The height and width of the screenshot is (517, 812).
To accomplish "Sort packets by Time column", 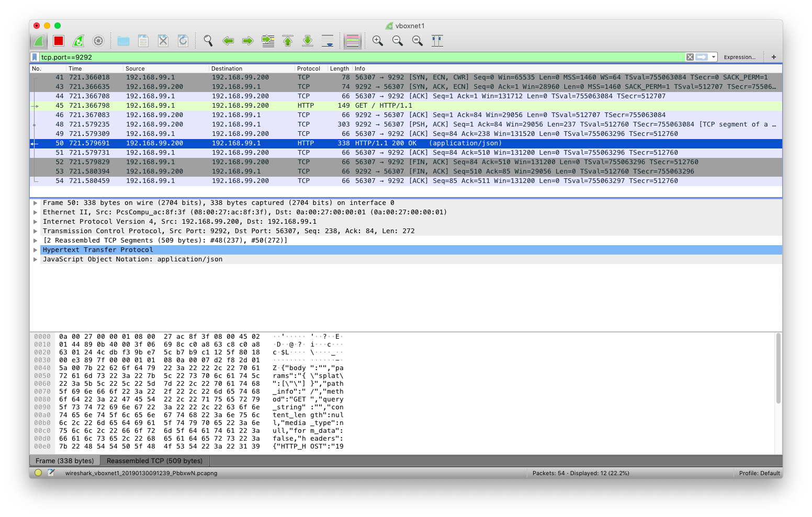I will tap(95, 68).
